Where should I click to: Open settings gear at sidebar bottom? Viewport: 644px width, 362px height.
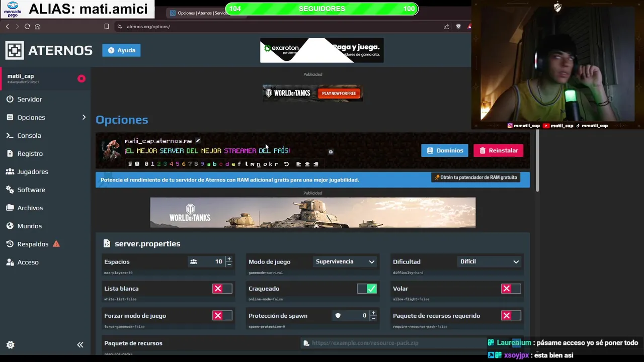(x=10, y=345)
